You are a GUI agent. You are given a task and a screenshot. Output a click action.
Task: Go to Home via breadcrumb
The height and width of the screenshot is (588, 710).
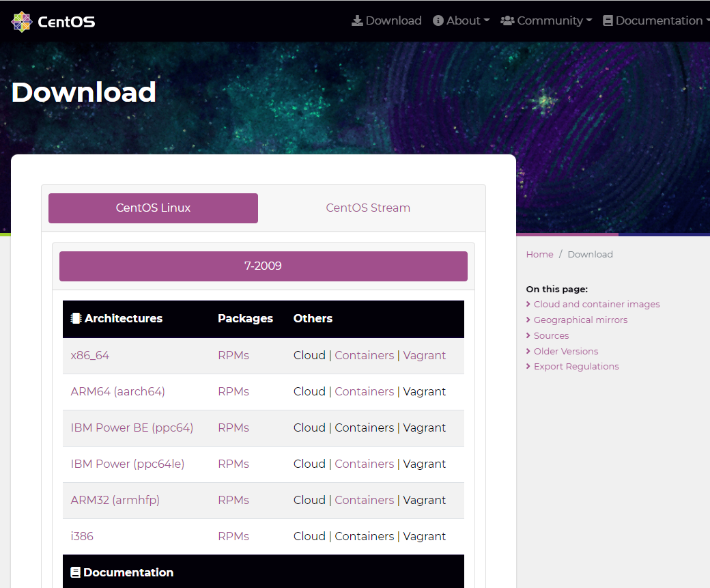point(539,255)
